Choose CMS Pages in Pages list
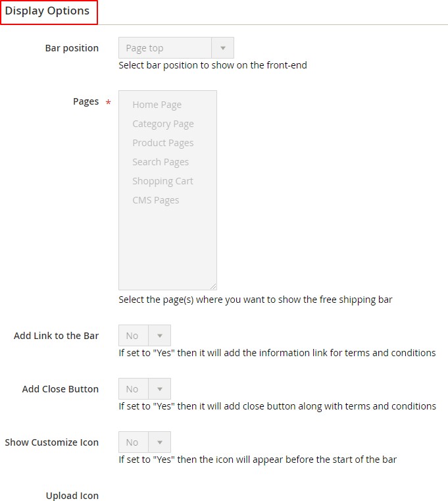448x501 pixels. click(155, 200)
